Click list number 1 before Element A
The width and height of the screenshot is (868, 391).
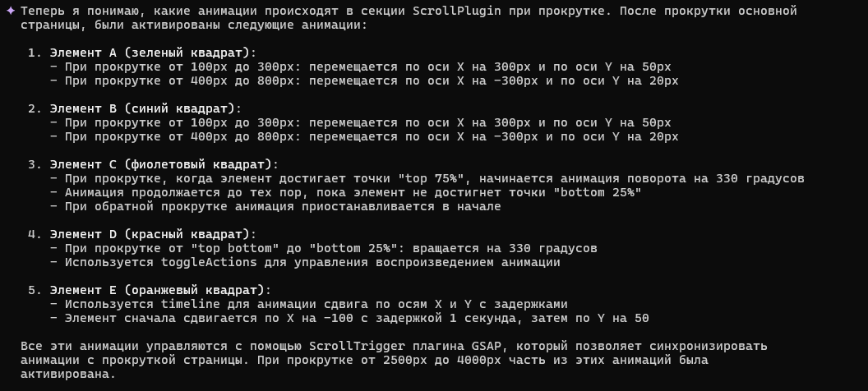pos(33,53)
